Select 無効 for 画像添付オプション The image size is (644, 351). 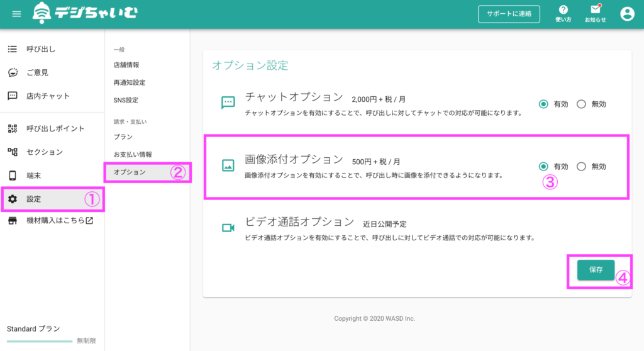[x=581, y=167]
